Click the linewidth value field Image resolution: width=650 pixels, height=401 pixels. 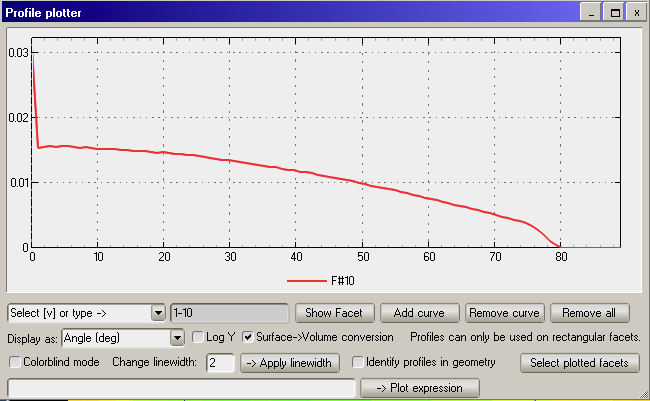click(220, 362)
